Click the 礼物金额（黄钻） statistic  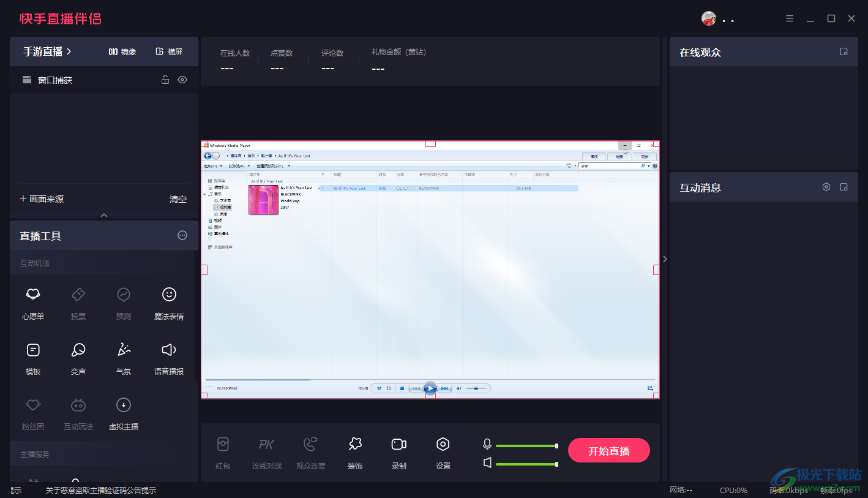[398, 61]
